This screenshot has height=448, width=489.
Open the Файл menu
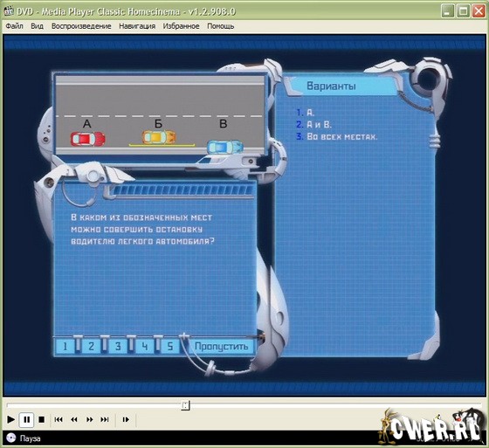point(14,26)
